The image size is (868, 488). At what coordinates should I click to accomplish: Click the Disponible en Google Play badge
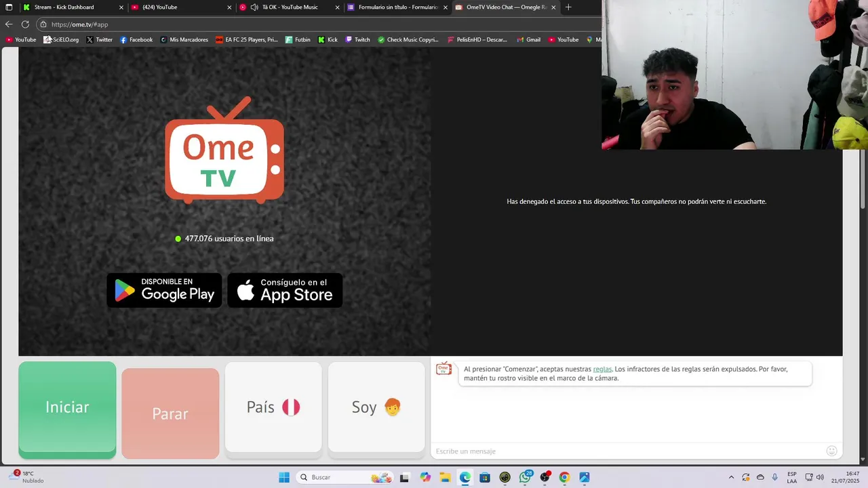tap(164, 290)
